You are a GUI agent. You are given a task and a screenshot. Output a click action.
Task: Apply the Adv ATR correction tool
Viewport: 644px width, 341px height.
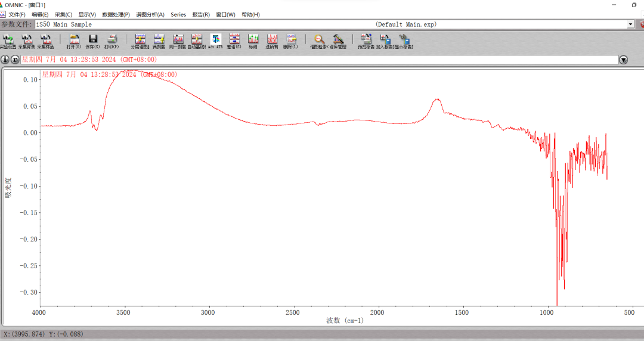215,41
